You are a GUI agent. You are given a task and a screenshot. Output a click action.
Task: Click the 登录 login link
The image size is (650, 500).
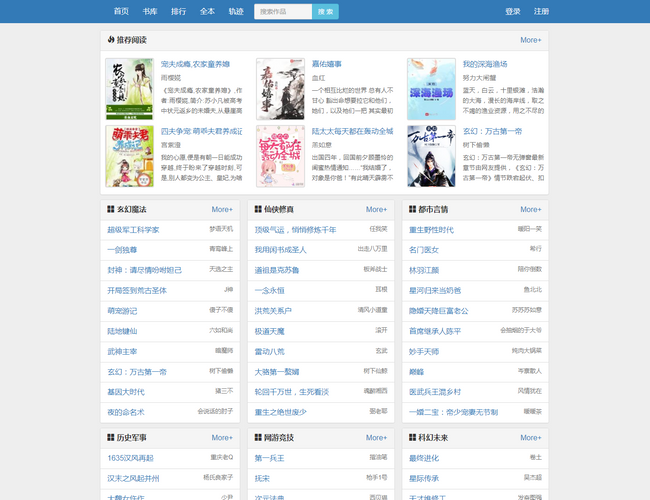[513, 11]
